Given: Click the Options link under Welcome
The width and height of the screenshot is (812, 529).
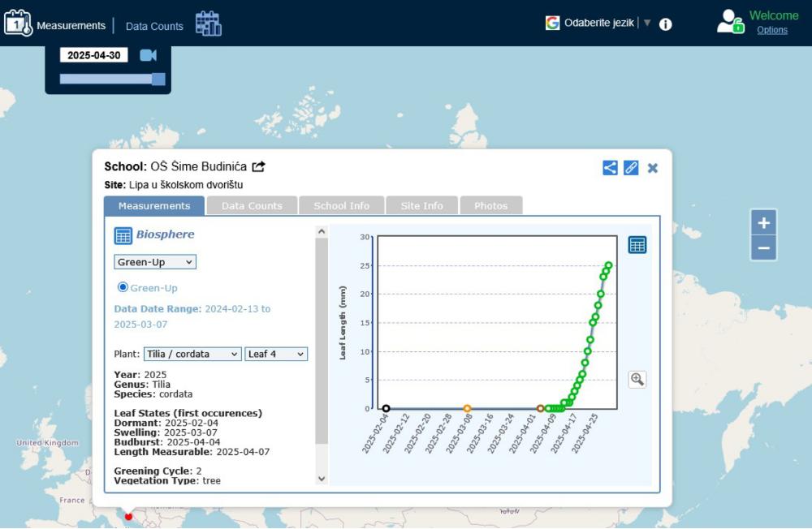Looking at the screenshot, I should [772, 30].
